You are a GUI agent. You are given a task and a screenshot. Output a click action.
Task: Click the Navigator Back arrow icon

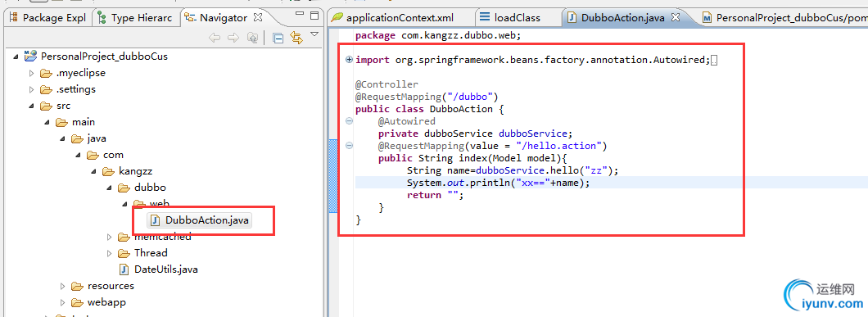click(215, 38)
